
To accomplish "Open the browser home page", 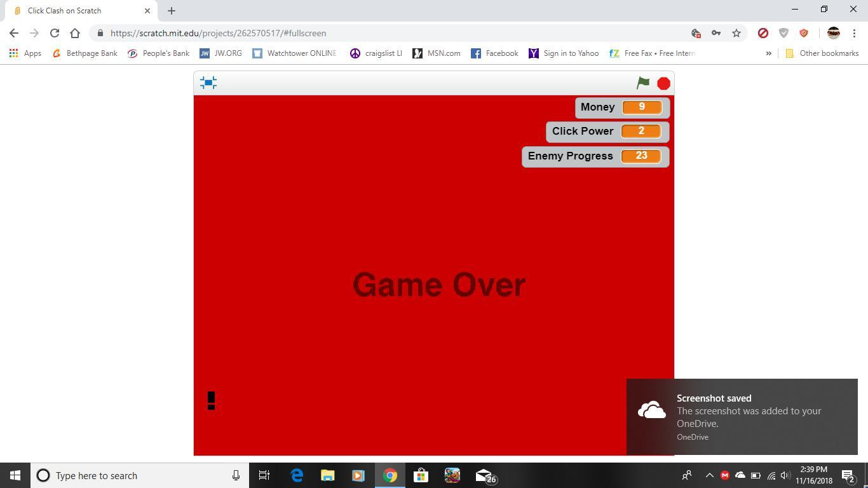I will [x=75, y=33].
